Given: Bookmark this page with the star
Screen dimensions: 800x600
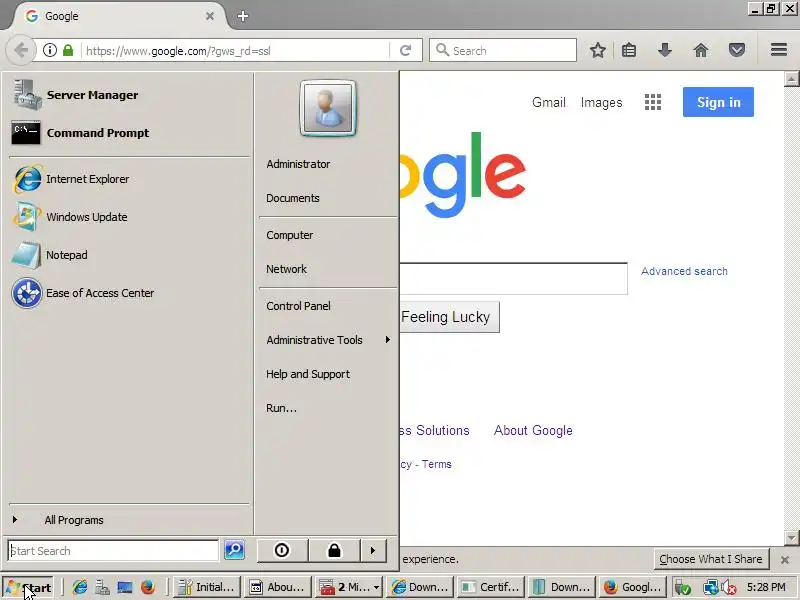Looking at the screenshot, I should tap(598, 50).
